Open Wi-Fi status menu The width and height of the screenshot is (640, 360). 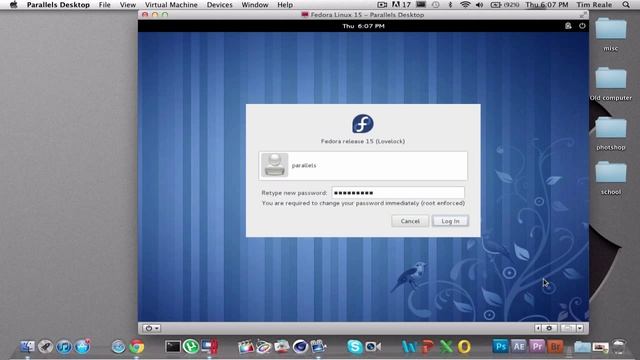(x=464, y=5)
